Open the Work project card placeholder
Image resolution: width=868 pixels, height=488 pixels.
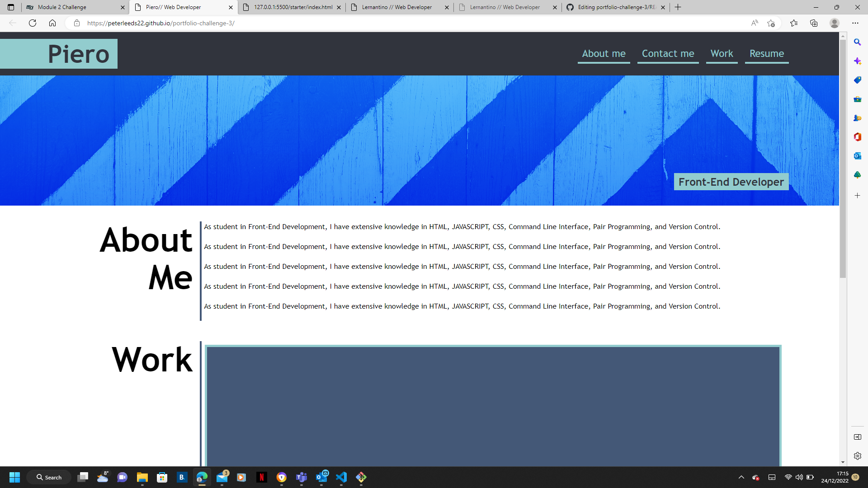click(493, 406)
